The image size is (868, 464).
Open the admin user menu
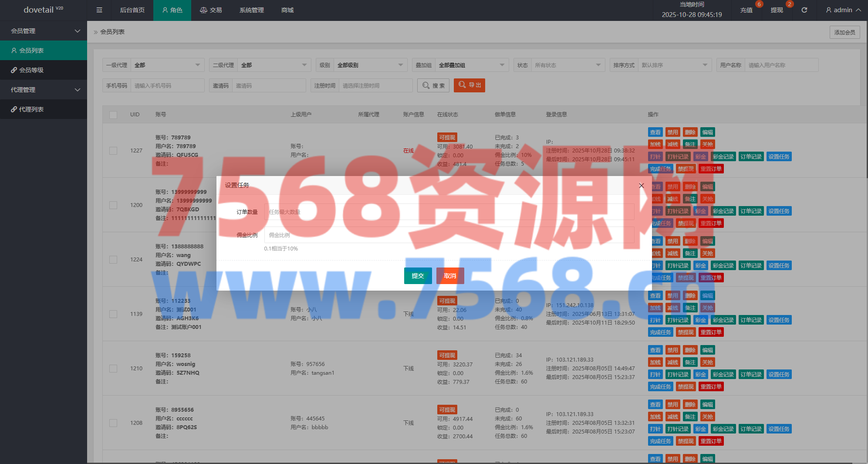843,10
